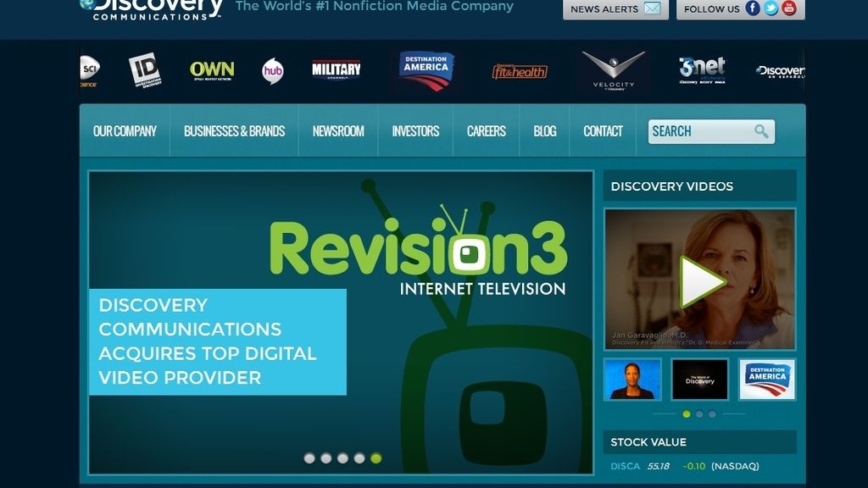Image resolution: width=868 pixels, height=488 pixels.
Task: Open the Discovery en Español logo
Action: pyautogui.click(x=781, y=71)
